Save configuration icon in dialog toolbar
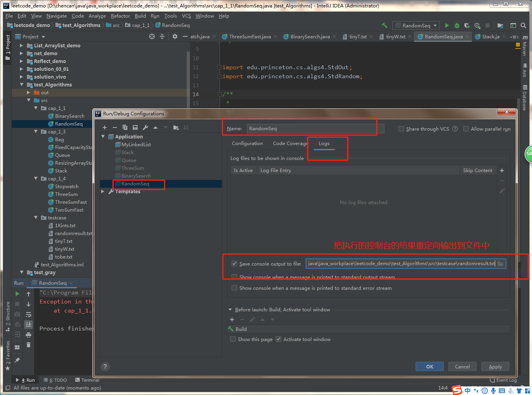Screen dimensions: 532x395 click(135, 127)
